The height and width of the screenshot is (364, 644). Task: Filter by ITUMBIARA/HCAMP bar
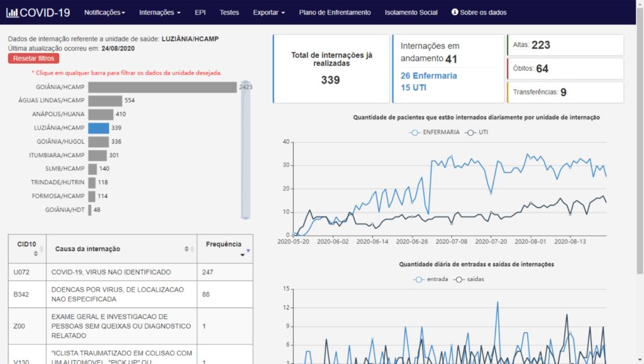[97, 155]
